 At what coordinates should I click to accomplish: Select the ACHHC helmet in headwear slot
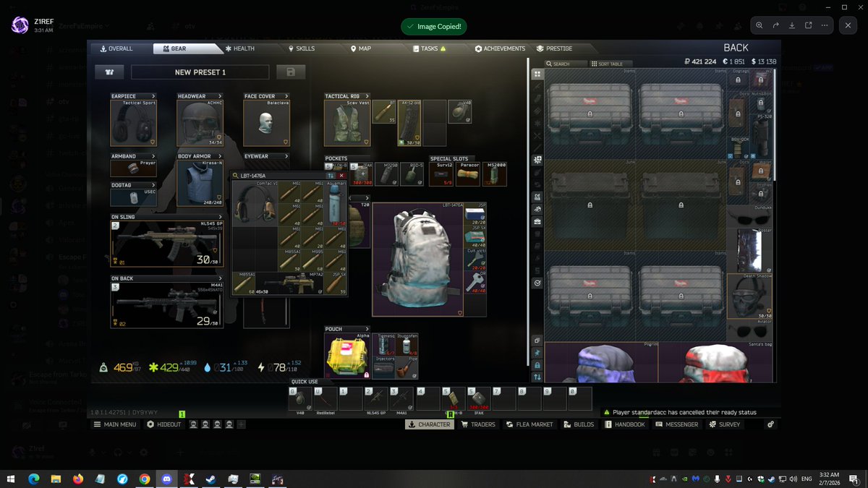pyautogui.click(x=200, y=122)
